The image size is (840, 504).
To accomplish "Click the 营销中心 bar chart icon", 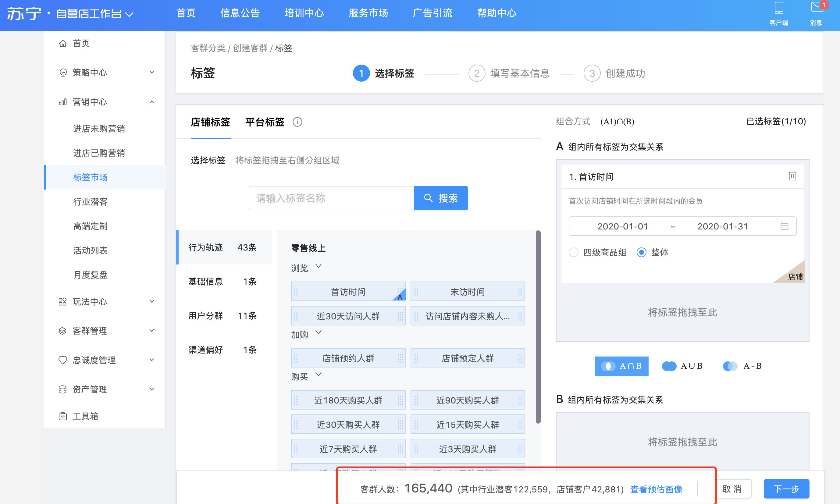I will (63, 102).
